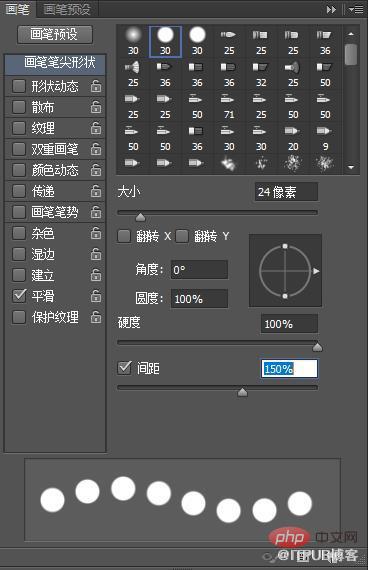Click the brush list scroll-down arrow
The image size is (368, 570).
tap(351, 167)
